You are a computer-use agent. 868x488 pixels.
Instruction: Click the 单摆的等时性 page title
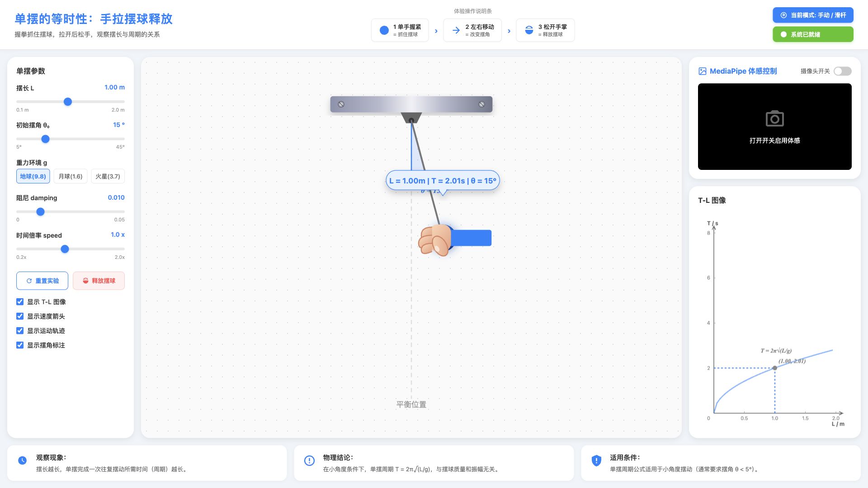tap(94, 19)
